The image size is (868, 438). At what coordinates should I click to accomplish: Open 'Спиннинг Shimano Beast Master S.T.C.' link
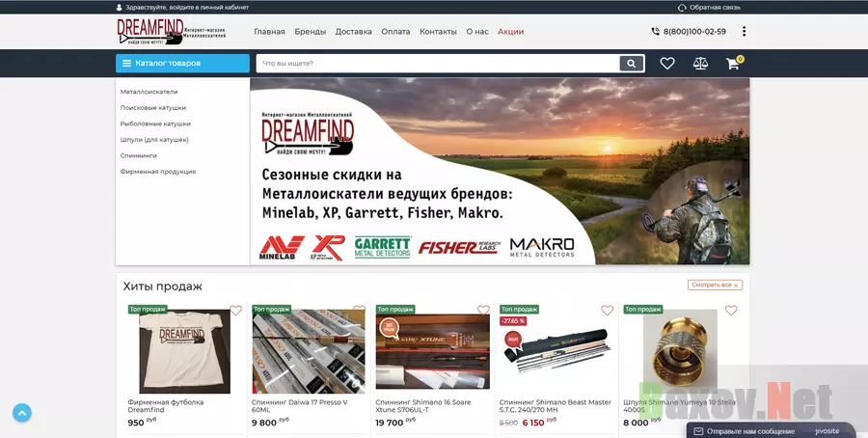556,406
